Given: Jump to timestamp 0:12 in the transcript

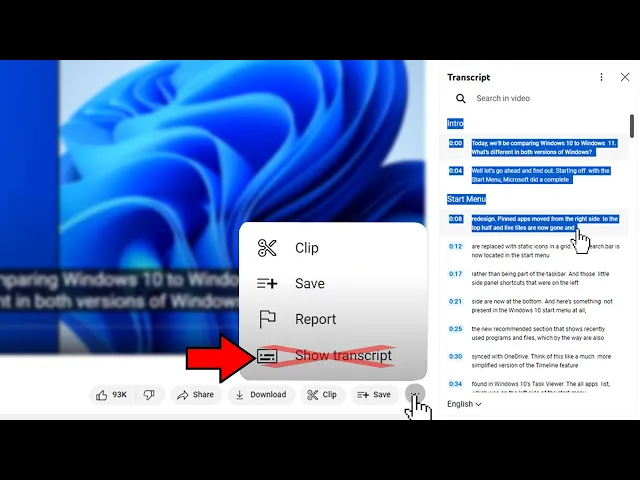Looking at the screenshot, I should [x=456, y=247].
